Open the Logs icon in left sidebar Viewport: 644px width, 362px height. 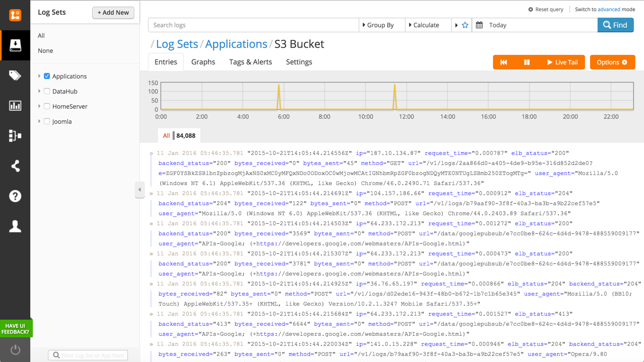(15, 45)
